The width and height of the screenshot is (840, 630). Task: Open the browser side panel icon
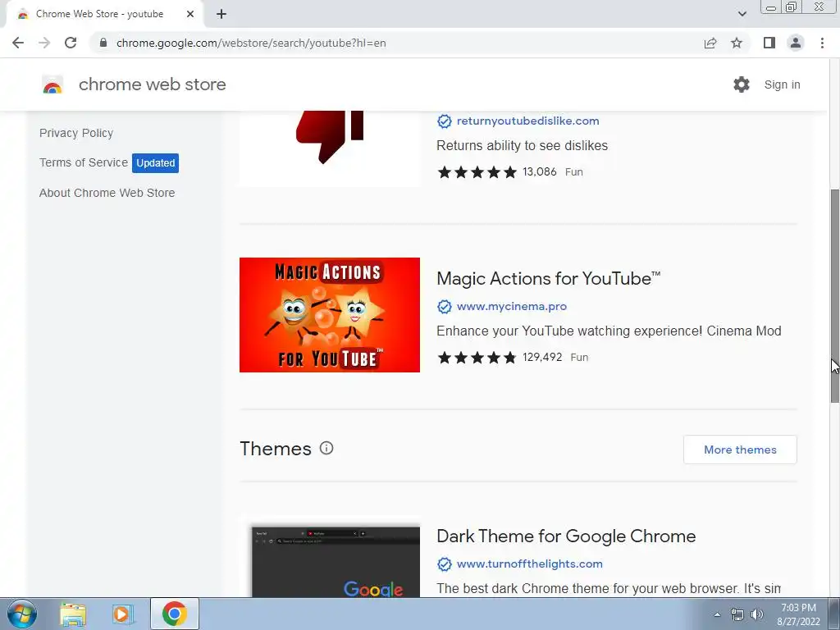coord(769,43)
